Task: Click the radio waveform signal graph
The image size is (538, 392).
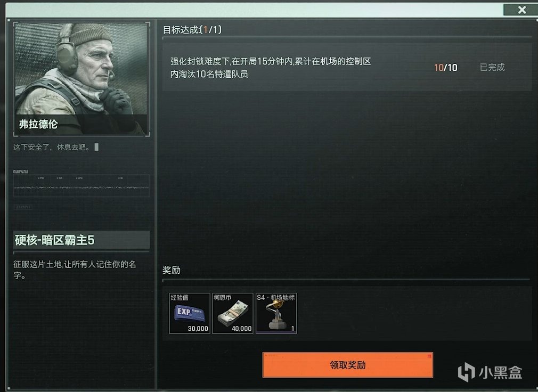Action: tap(81, 185)
